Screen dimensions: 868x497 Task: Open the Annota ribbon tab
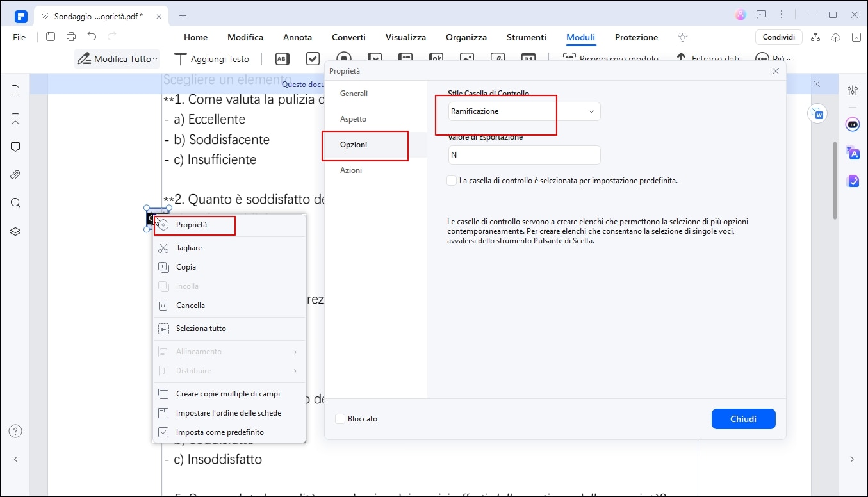[x=297, y=37]
